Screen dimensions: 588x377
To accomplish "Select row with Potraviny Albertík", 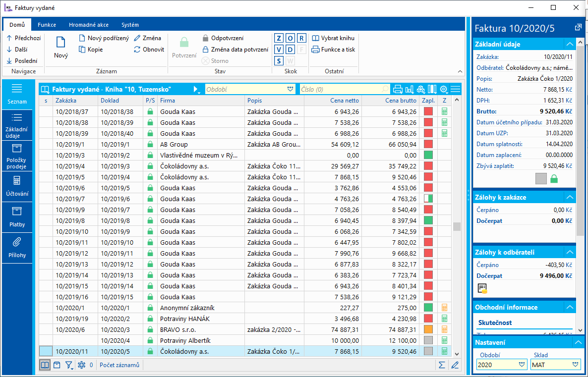I will click(x=245, y=341).
